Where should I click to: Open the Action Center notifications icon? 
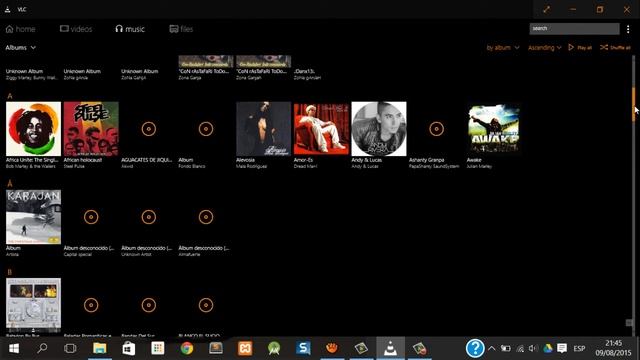click(x=562, y=348)
